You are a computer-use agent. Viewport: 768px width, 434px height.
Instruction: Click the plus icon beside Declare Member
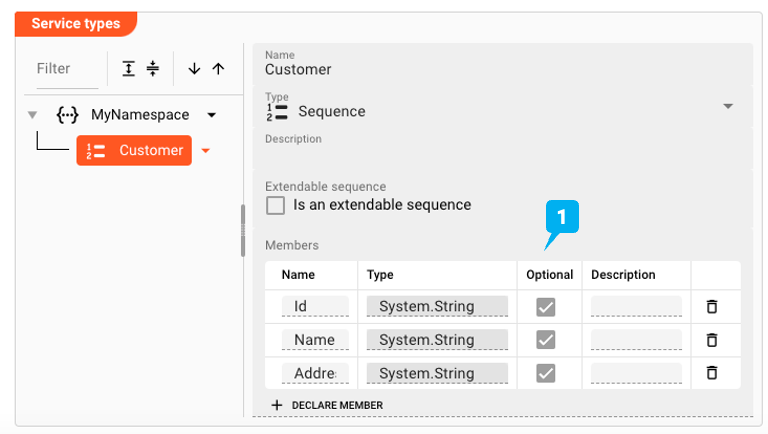(x=277, y=405)
